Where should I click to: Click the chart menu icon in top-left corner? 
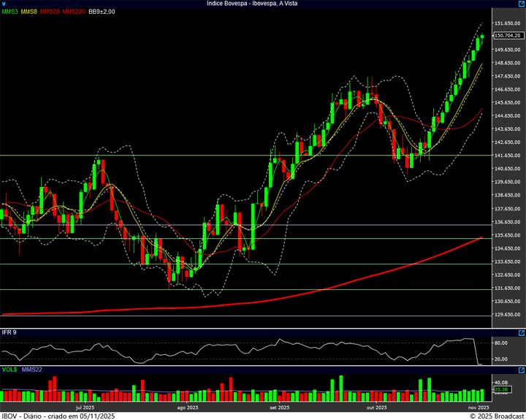[x=4, y=4]
